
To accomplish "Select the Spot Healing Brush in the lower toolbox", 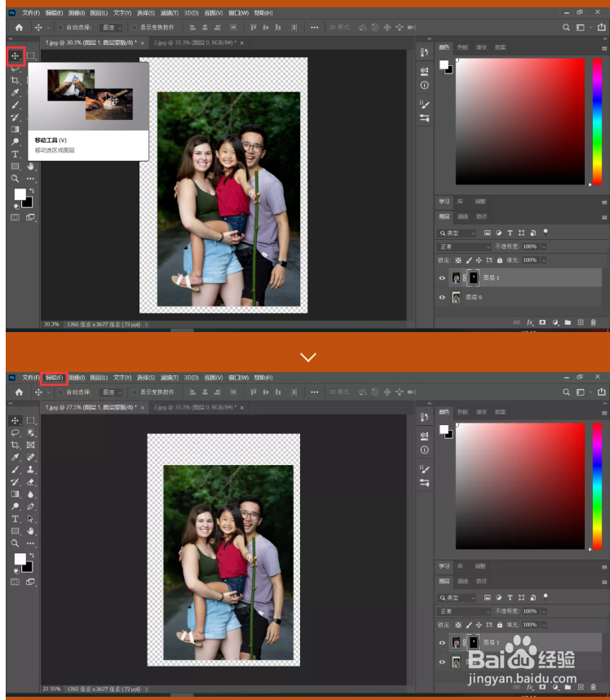I will tap(30, 458).
